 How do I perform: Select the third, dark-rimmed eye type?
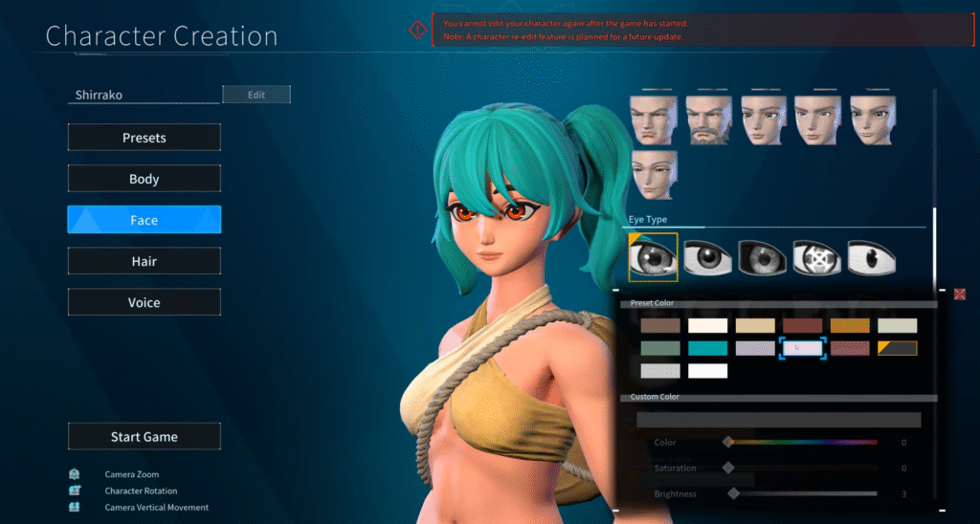pyautogui.click(x=762, y=258)
